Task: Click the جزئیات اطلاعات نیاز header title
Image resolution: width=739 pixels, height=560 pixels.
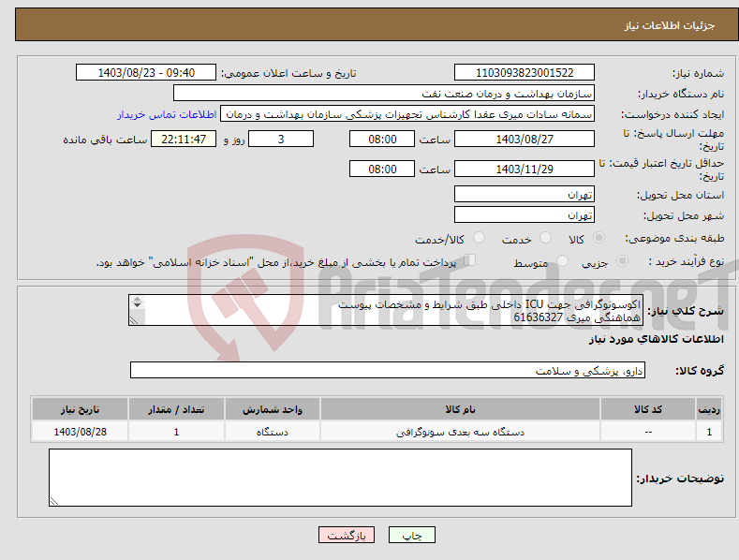Action: [670, 25]
